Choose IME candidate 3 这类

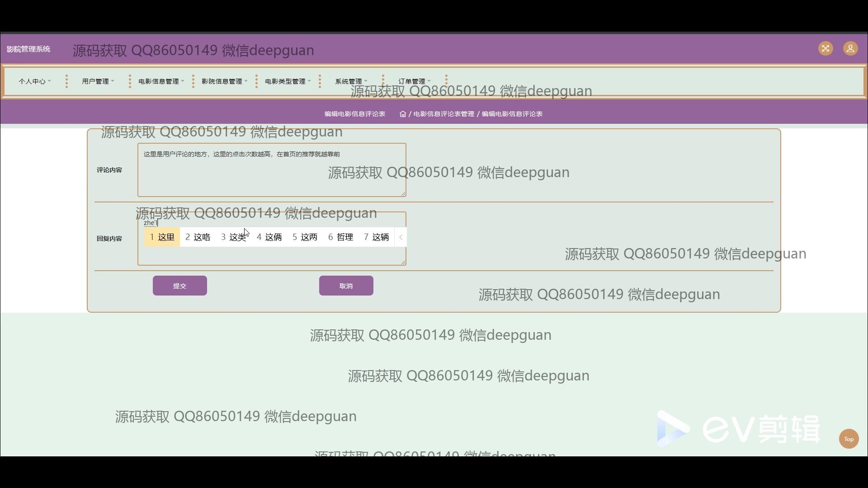click(x=233, y=237)
